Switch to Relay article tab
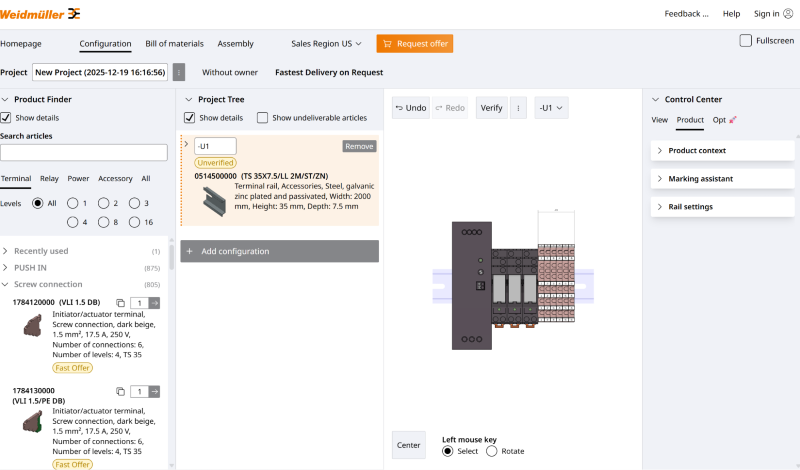800x470 pixels. [x=49, y=179]
